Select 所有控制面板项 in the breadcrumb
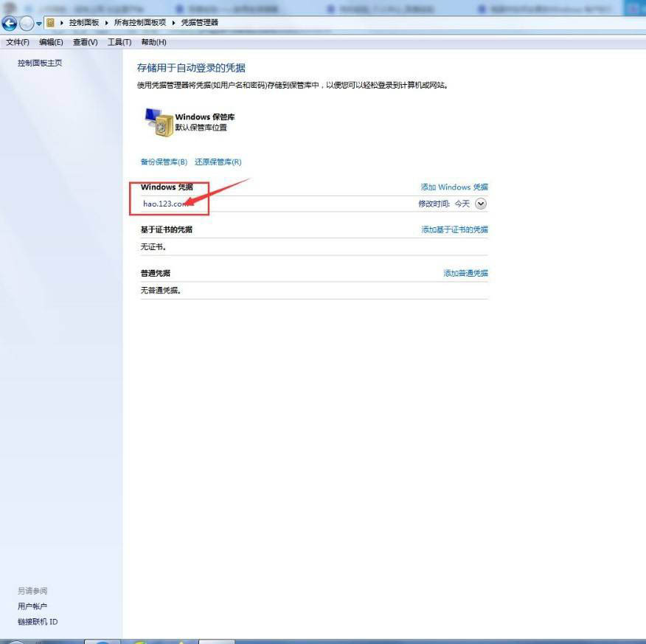 click(x=140, y=23)
